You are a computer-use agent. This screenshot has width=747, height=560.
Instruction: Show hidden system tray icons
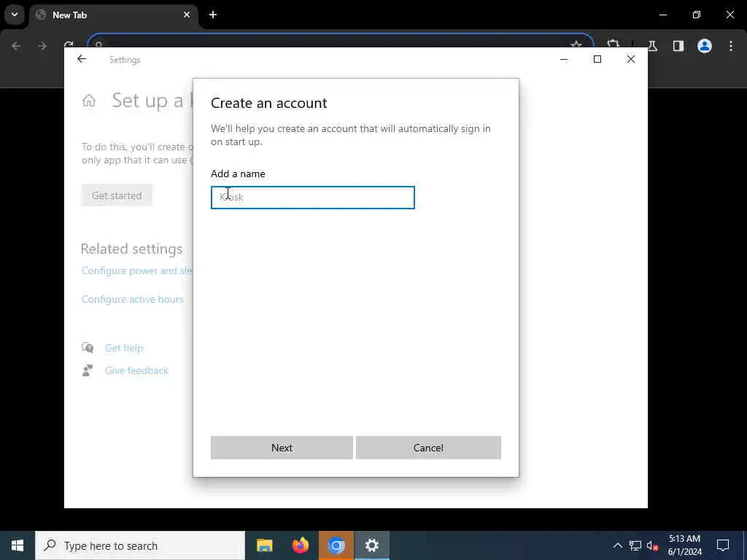pyautogui.click(x=617, y=545)
